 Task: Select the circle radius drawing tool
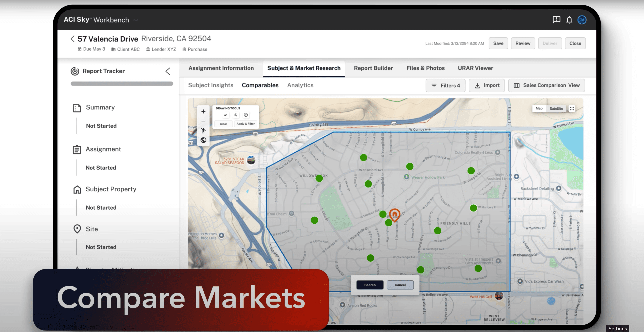246,115
